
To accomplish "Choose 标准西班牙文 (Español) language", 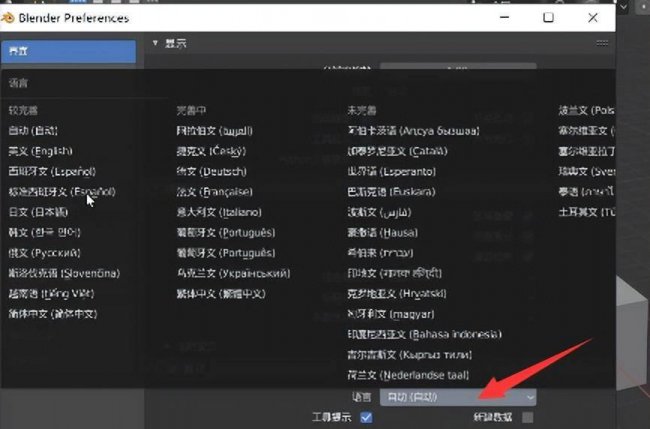I will click(x=62, y=192).
